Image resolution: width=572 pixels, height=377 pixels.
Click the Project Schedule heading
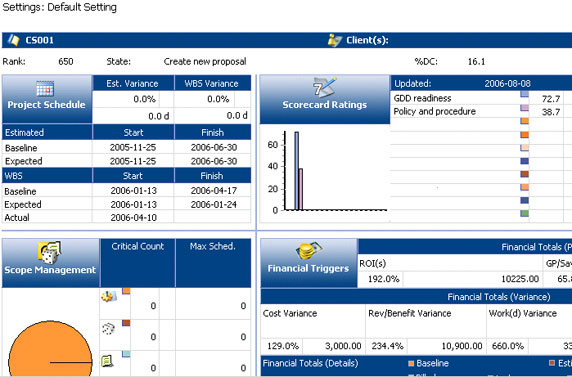tap(46, 105)
